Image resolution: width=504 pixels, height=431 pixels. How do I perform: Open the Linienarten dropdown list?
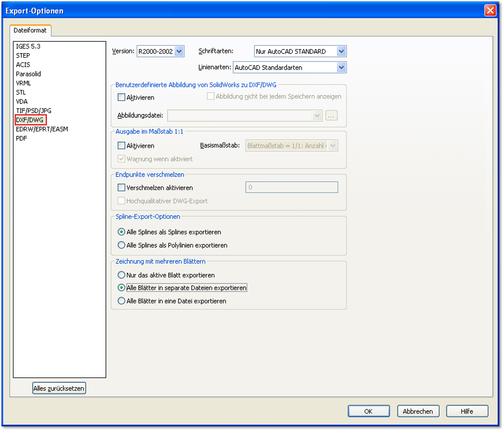click(x=341, y=67)
